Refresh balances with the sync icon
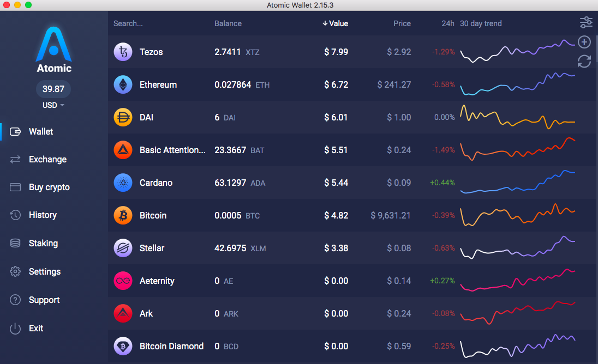This screenshot has width=598, height=364. coord(584,61)
